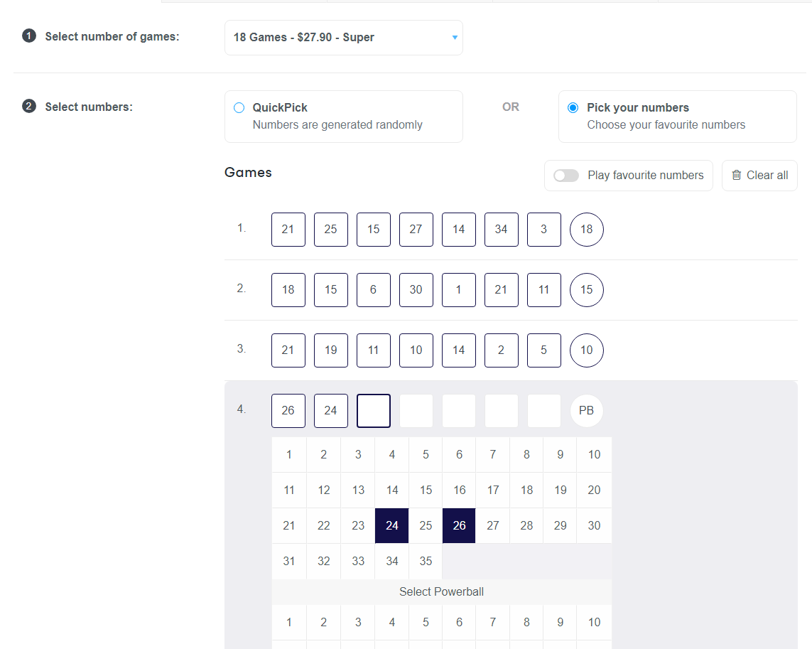This screenshot has height=649, width=812.
Task: Click the Select Powerball heading
Action: pos(441,592)
